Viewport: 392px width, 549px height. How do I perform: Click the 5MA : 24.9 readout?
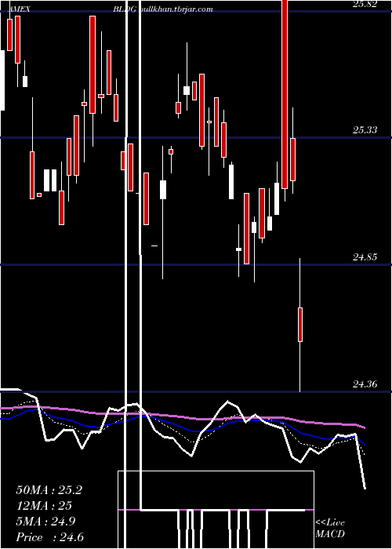(45, 522)
